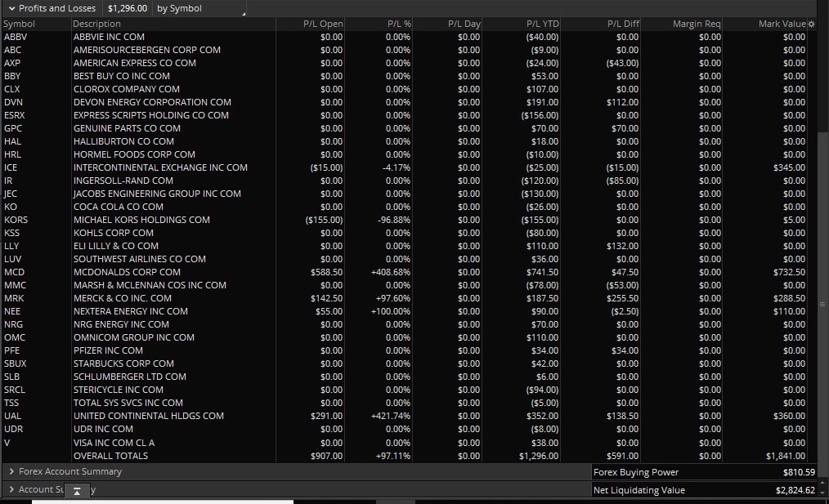
Task: Click the +421.74% P/L percent for UAL
Action: tap(391, 416)
